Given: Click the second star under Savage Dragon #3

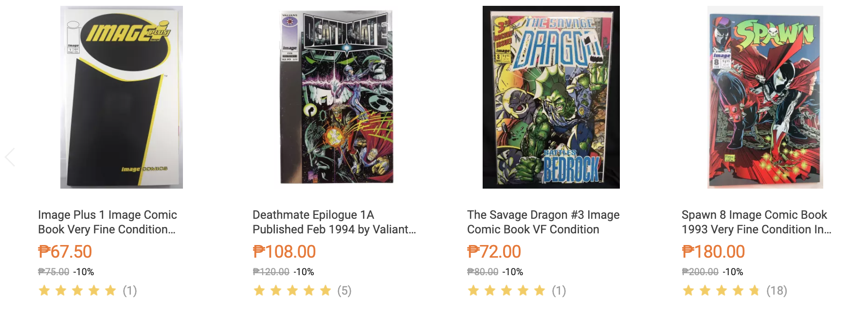Looking at the screenshot, I should tap(490, 290).
